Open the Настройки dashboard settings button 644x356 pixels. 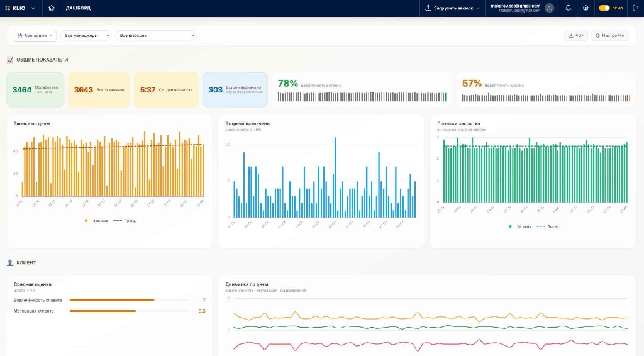(x=609, y=36)
